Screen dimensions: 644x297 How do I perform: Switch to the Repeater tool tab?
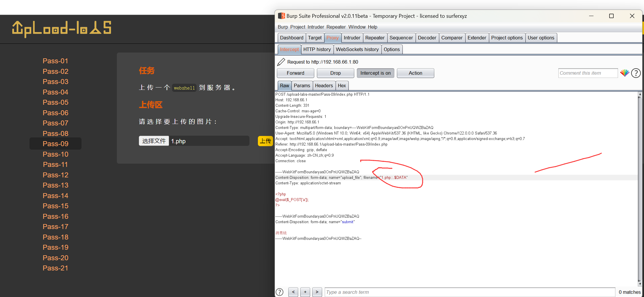point(375,38)
